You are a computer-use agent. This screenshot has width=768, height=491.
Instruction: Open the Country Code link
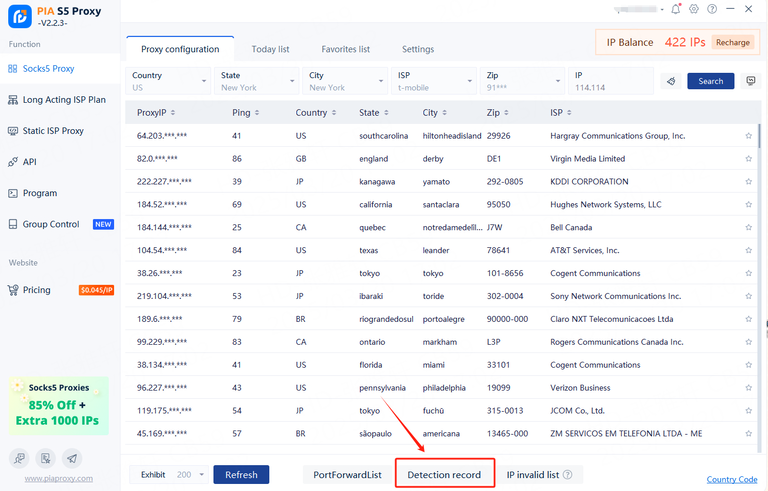[731, 480]
